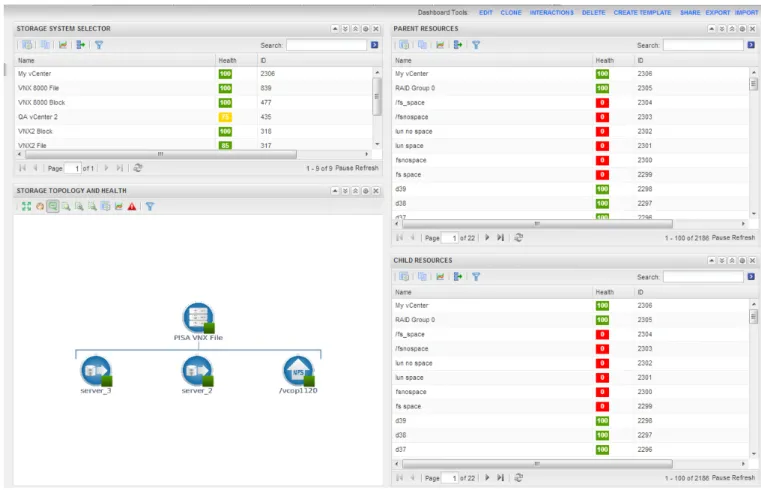This screenshot has width=761, height=490.
Task: Click EXPORT in Dashboard Tools
Action: pos(718,13)
